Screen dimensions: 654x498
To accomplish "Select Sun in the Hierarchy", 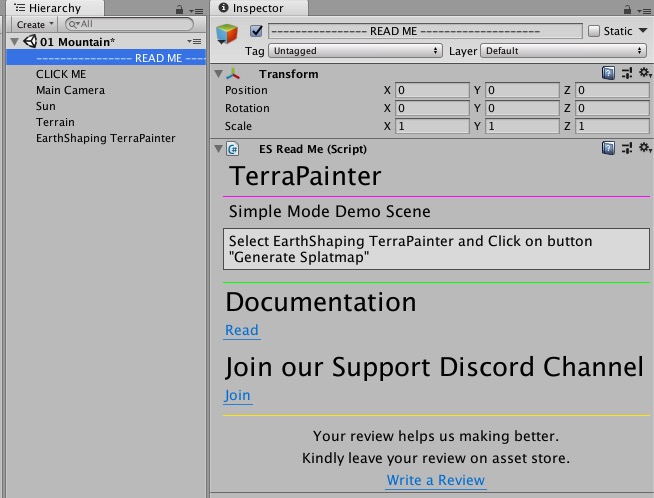I will [x=45, y=106].
